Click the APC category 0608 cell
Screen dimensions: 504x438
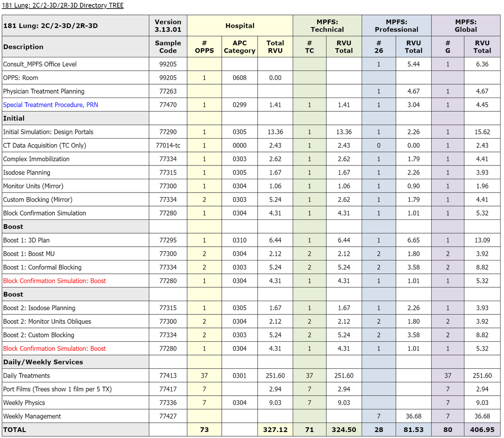point(239,78)
